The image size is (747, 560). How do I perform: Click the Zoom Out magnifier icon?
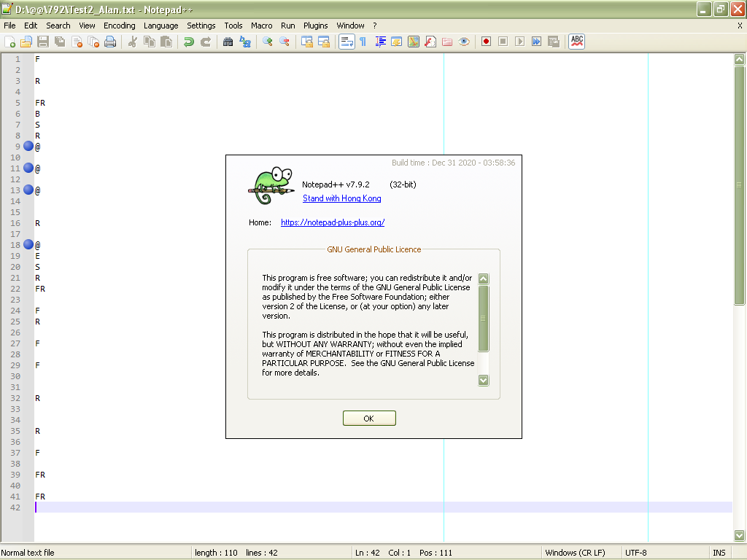(x=285, y=42)
